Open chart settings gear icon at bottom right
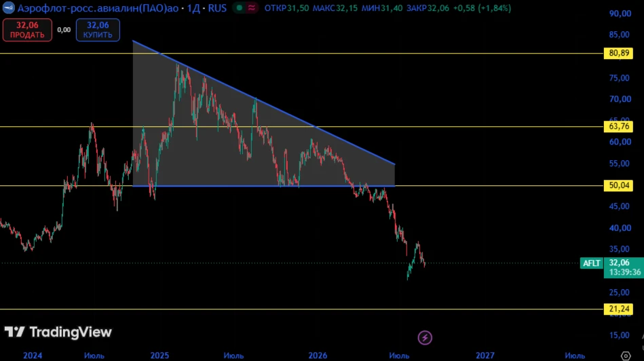This screenshot has width=644, height=361. click(x=626, y=356)
